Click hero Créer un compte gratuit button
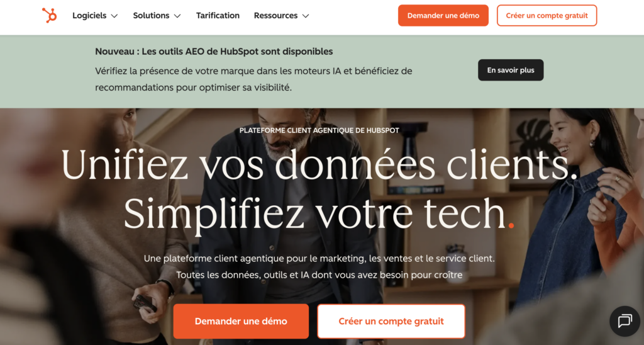This screenshot has height=345, width=644. [x=391, y=321]
